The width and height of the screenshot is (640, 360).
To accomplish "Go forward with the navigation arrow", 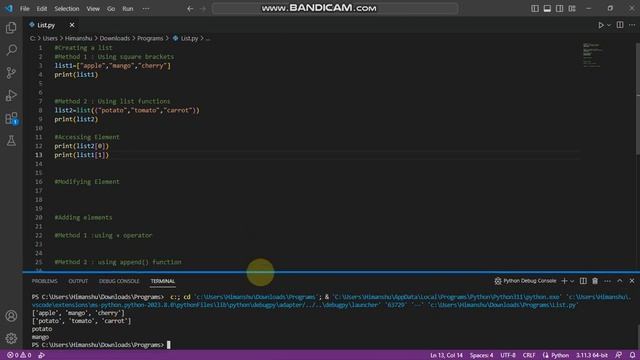I will point(203,9).
